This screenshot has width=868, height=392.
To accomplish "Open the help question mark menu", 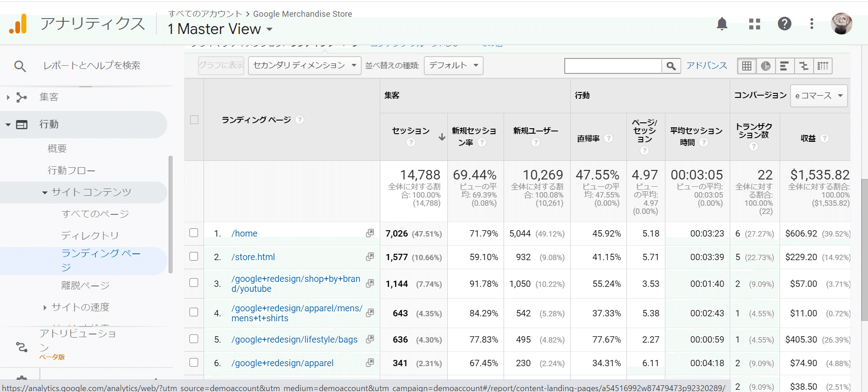I will click(785, 24).
